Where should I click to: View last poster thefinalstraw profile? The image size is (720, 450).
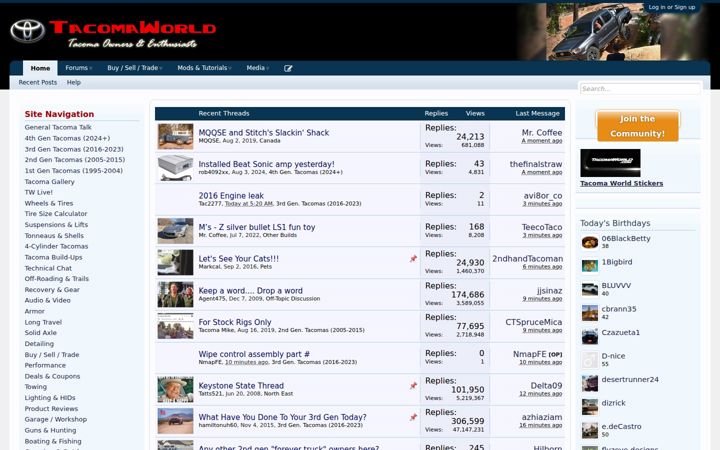[536, 164]
